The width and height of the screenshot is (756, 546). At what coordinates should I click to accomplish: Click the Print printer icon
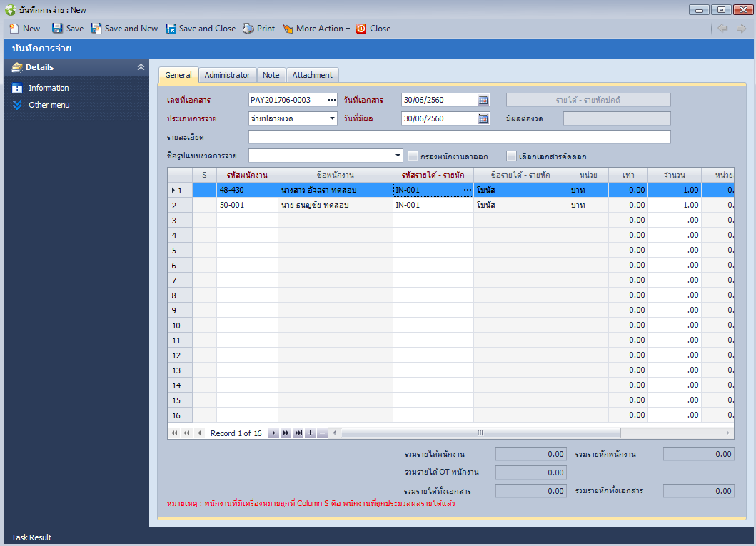[x=248, y=29]
